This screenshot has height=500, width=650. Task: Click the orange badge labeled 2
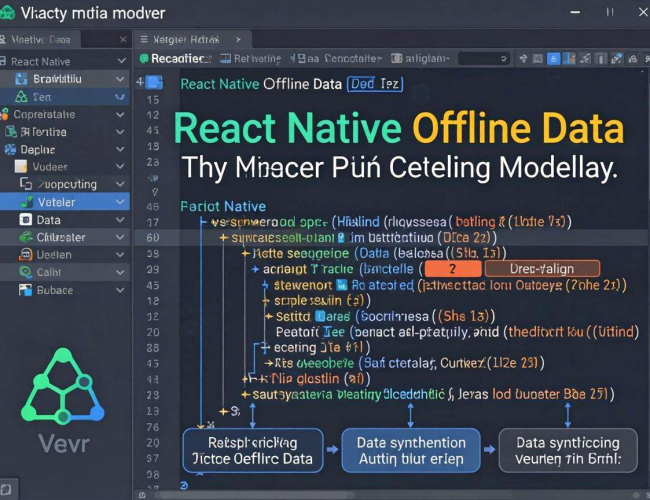[x=451, y=268]
